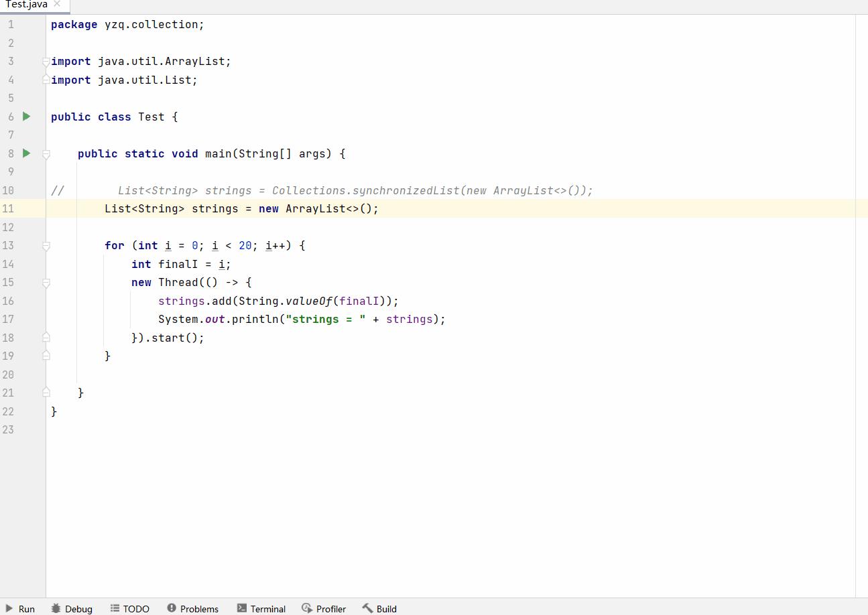Click the import fold end marker on line 4
This screenshot has width=868, height=615.
(x=46, y=79)
